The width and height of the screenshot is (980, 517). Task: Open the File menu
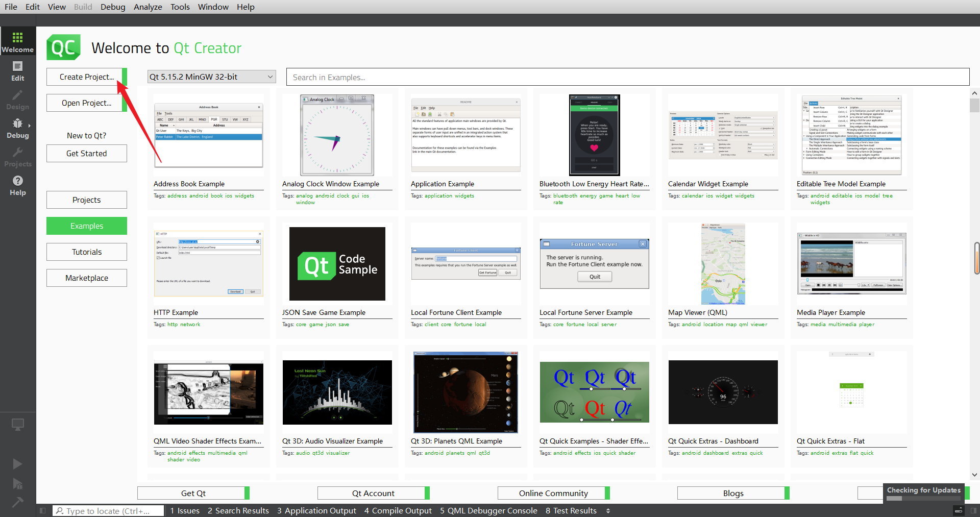click(11, 7)
